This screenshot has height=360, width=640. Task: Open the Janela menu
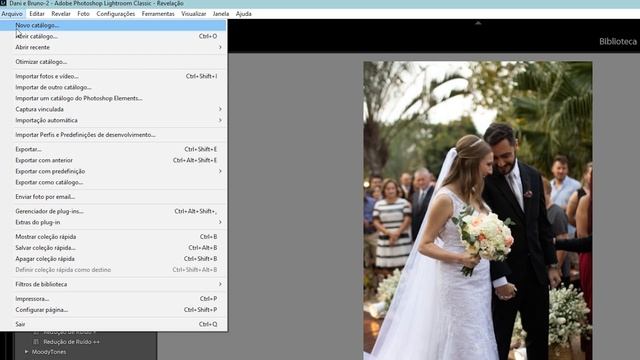(221, 13)
